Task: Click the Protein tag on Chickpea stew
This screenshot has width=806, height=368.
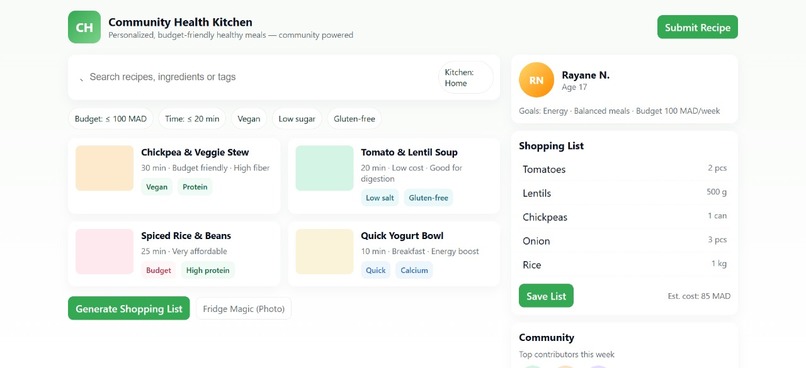Action: pyautogui.click(x=195, y=187)
